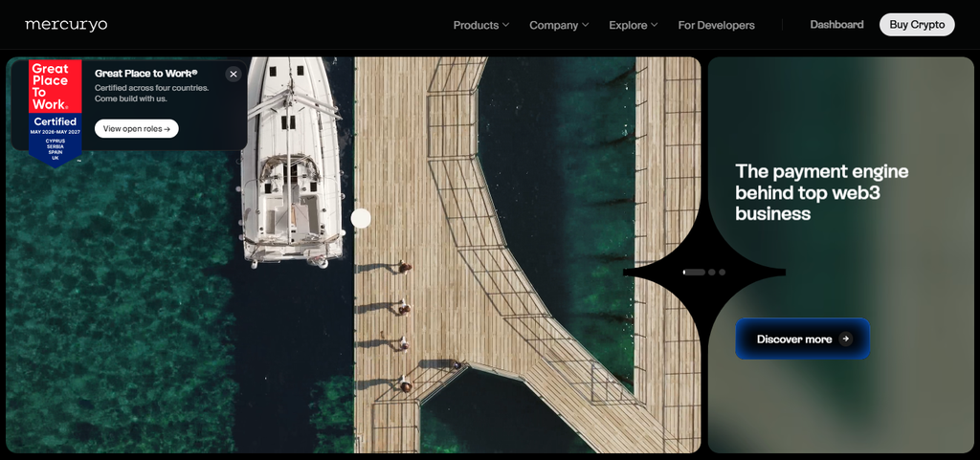Click the Buy Crypto button

point(917,24)
